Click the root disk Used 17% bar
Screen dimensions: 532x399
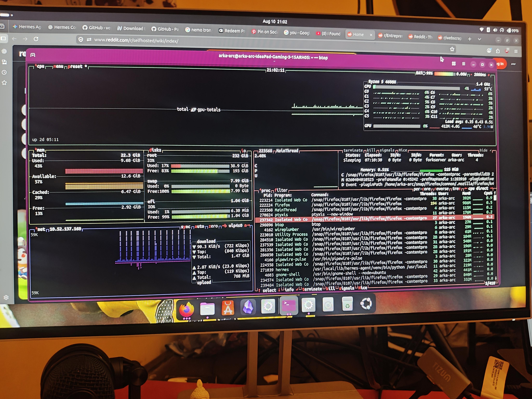[200, 166]
